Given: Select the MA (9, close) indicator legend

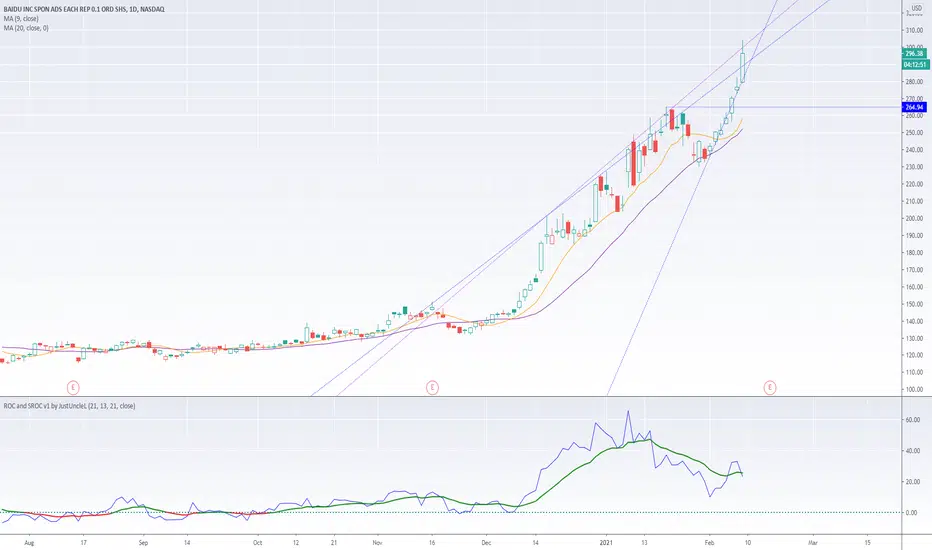Looking at the screenshot, I should [21, 18].
